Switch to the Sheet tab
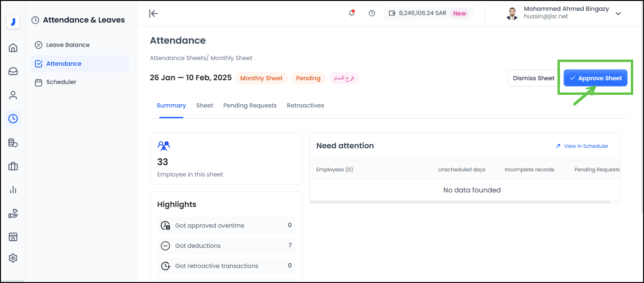 (x=204, y=106)
